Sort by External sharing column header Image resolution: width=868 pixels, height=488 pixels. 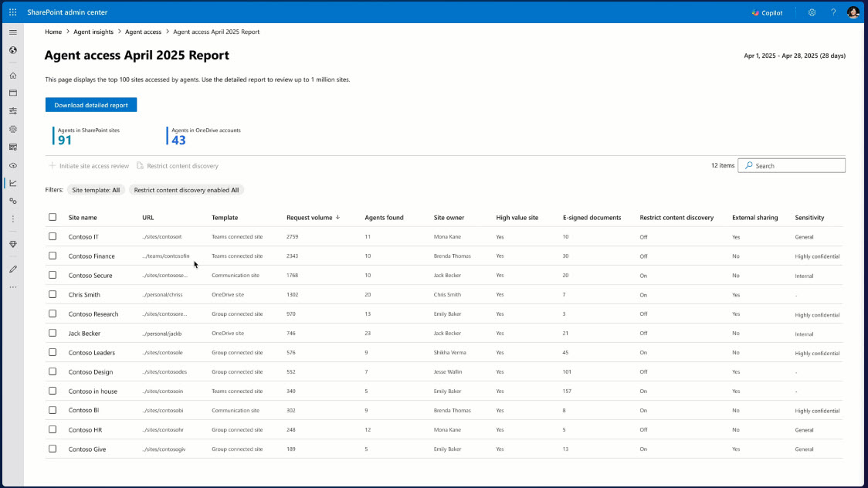pos(754,218)
